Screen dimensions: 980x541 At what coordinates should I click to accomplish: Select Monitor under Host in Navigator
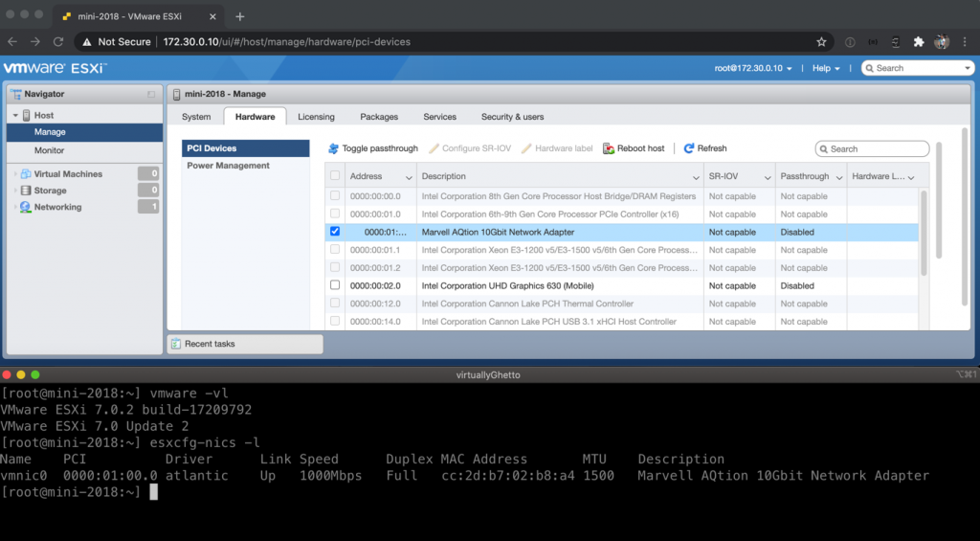(50, 150)
